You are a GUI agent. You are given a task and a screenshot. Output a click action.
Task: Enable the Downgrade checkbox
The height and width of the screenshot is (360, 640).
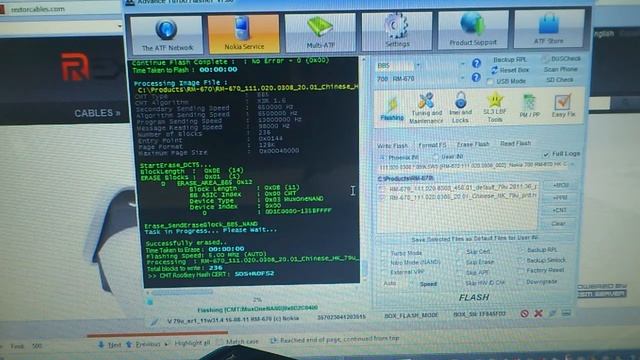pos(520,282)
